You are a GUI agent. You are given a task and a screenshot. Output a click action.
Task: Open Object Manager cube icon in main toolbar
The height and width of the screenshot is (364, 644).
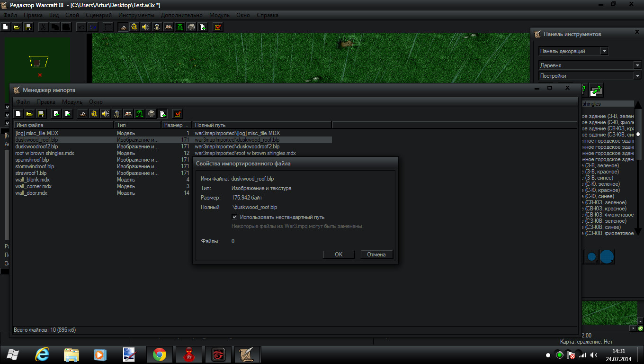click(191, 27)
